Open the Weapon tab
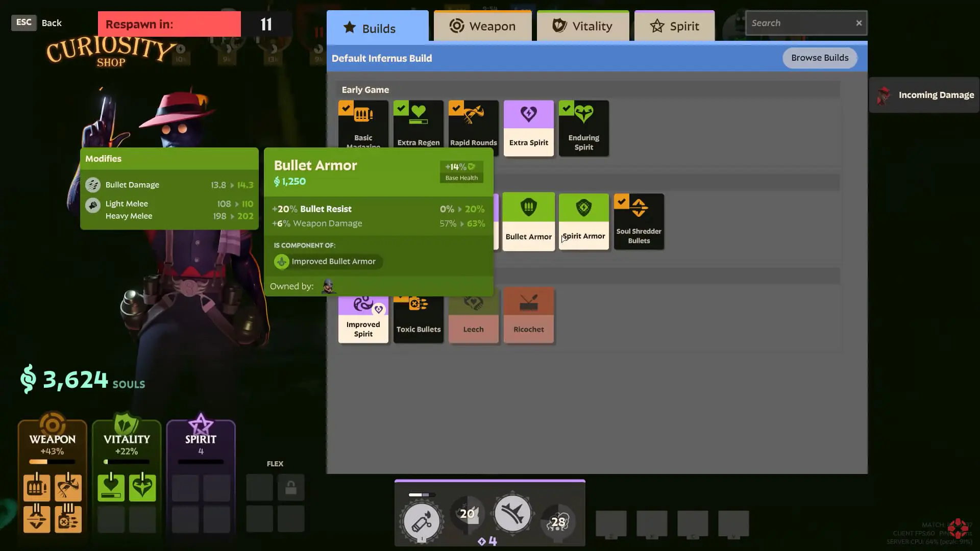This screenshot has width=980, height=551. point(482,26)
